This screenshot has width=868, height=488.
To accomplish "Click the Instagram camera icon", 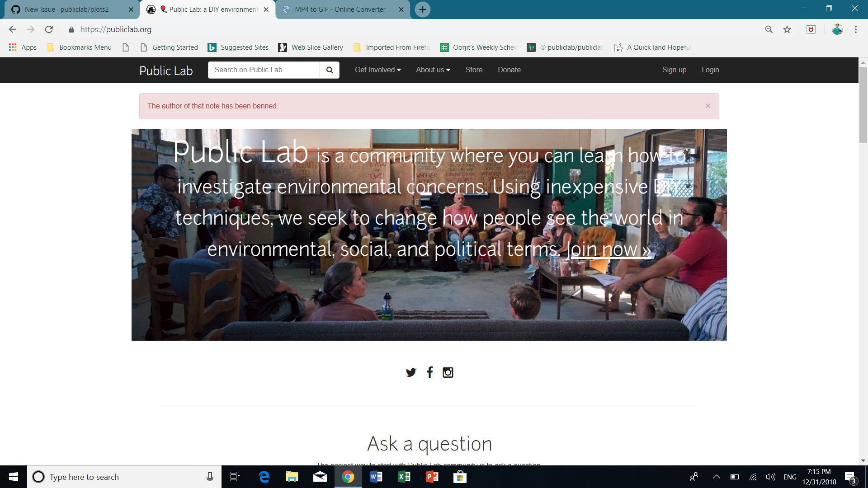I will [x=448, y=372].
